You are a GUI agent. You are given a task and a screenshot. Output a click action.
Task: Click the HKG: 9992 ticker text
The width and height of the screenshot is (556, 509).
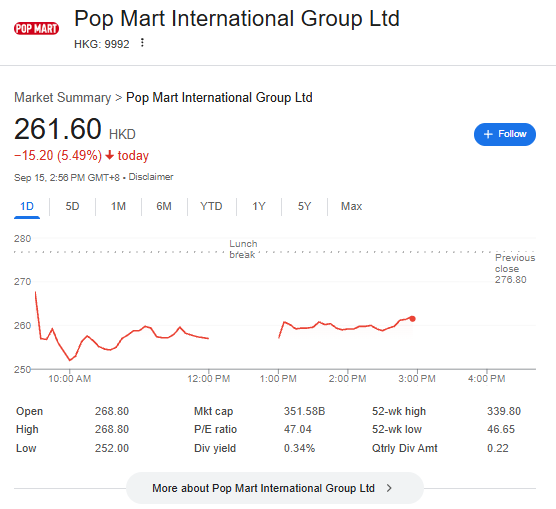[102, 44]
